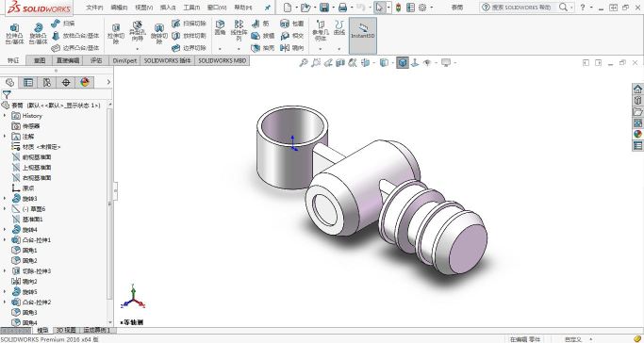Activate the Revolved Cut tool
The image size is (644, 343).
(x=159, y=34)
